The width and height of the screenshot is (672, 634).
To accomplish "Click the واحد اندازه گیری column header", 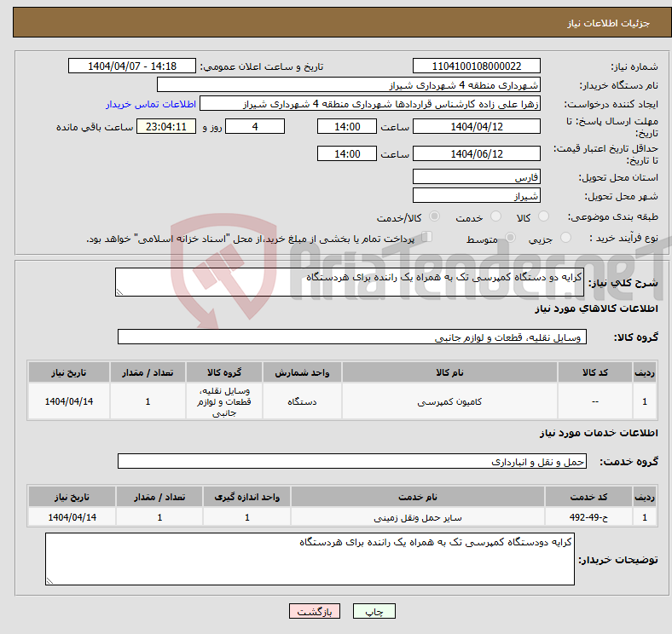I will coord(246,497).
